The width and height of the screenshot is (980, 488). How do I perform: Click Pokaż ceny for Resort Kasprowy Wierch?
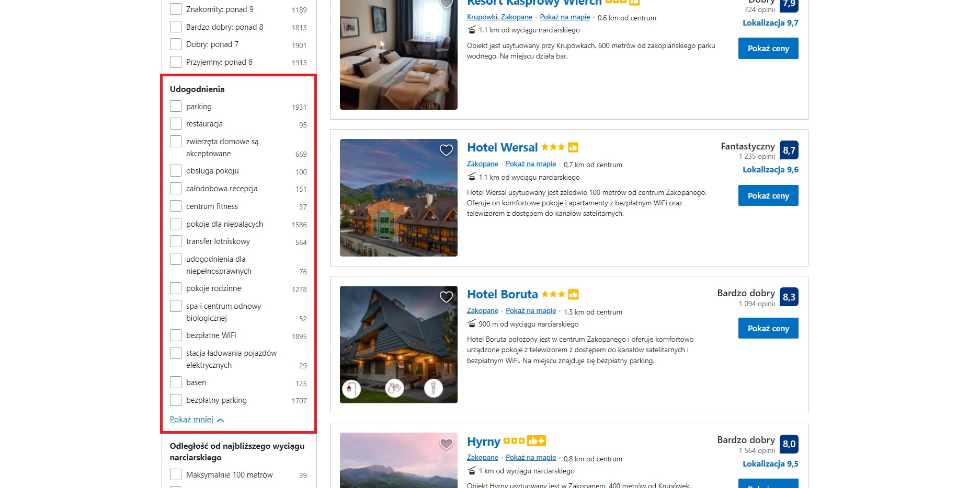(x=768, y=48)
